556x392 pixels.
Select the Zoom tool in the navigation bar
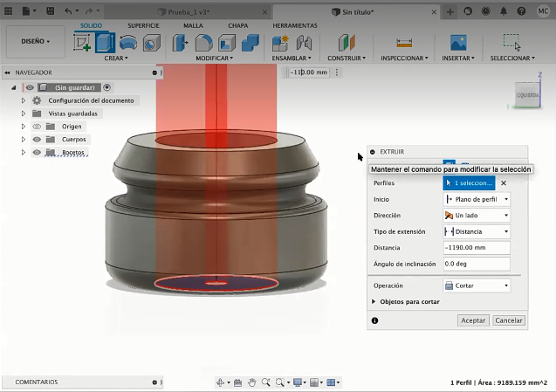click(265, 382)
